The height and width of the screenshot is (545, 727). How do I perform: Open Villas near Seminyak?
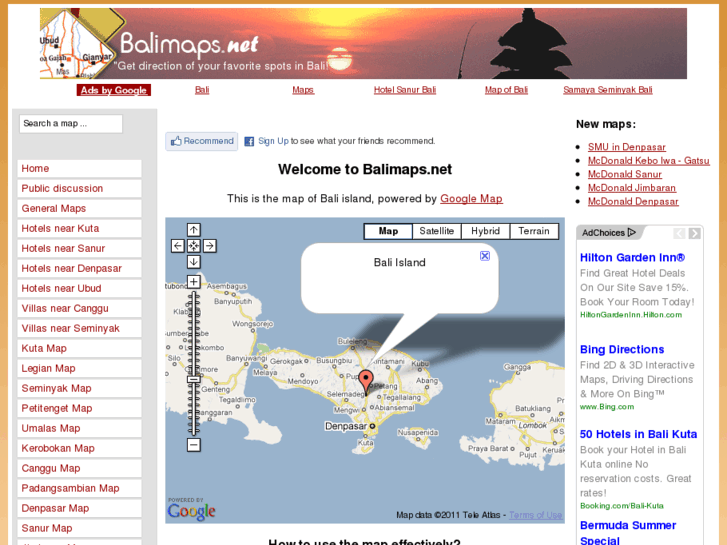tap(79, 328)
